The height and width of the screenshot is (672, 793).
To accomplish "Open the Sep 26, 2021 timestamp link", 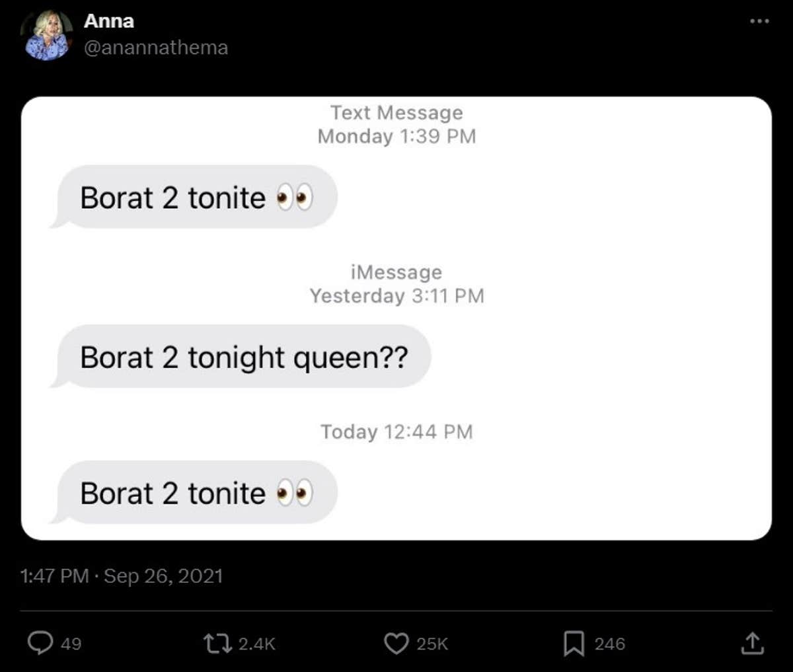I will click(121, 576).
